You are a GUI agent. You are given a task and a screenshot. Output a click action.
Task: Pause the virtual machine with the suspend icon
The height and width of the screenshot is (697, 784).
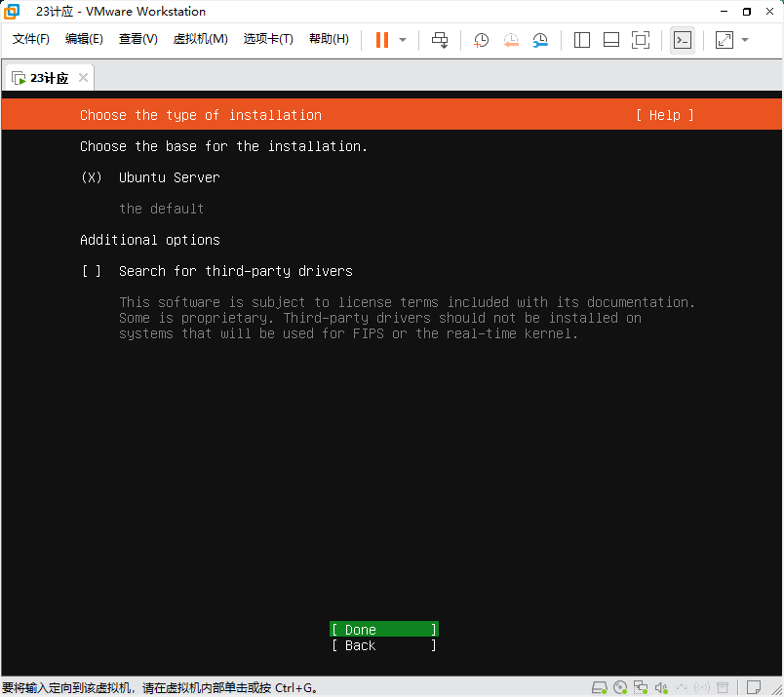point(382,40)
